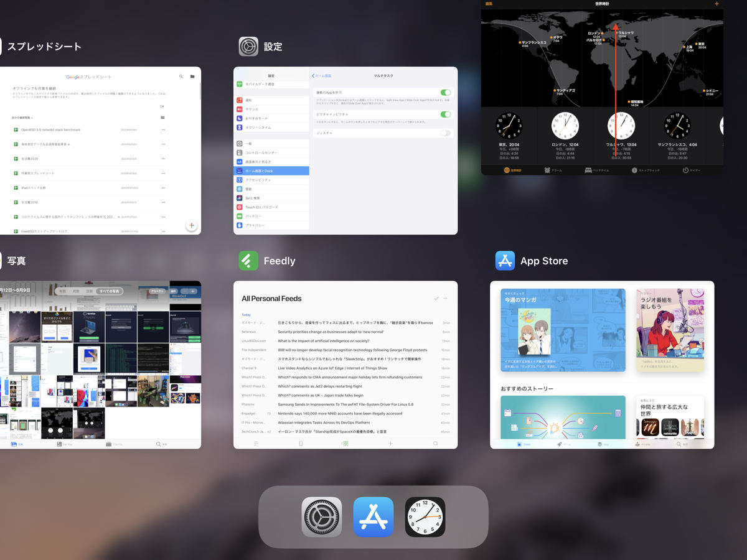Click the bookmark icon in Feedly bottom bar

[x=301, y=444]
